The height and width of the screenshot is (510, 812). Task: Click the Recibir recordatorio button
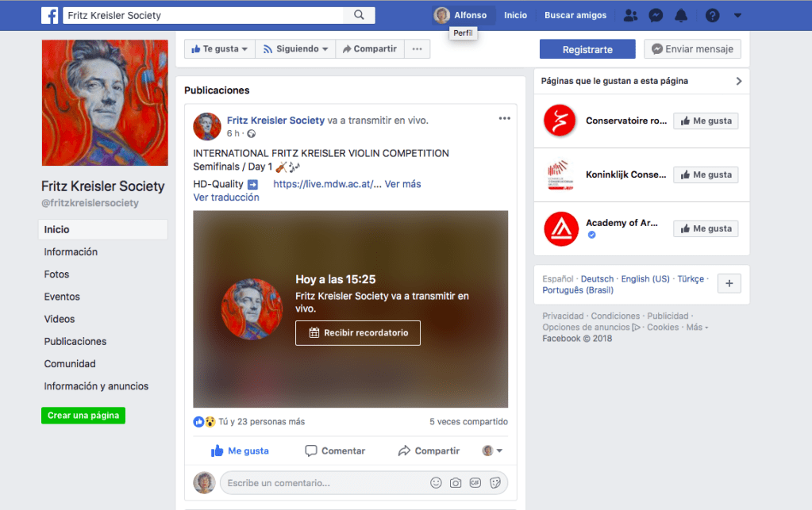358,333
